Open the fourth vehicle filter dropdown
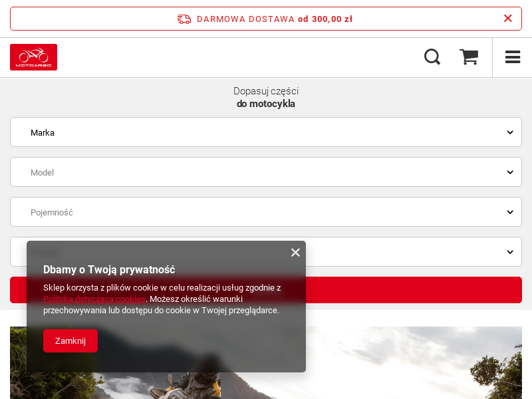Screen dimensions: 532x399 click(x=412, y=251)
